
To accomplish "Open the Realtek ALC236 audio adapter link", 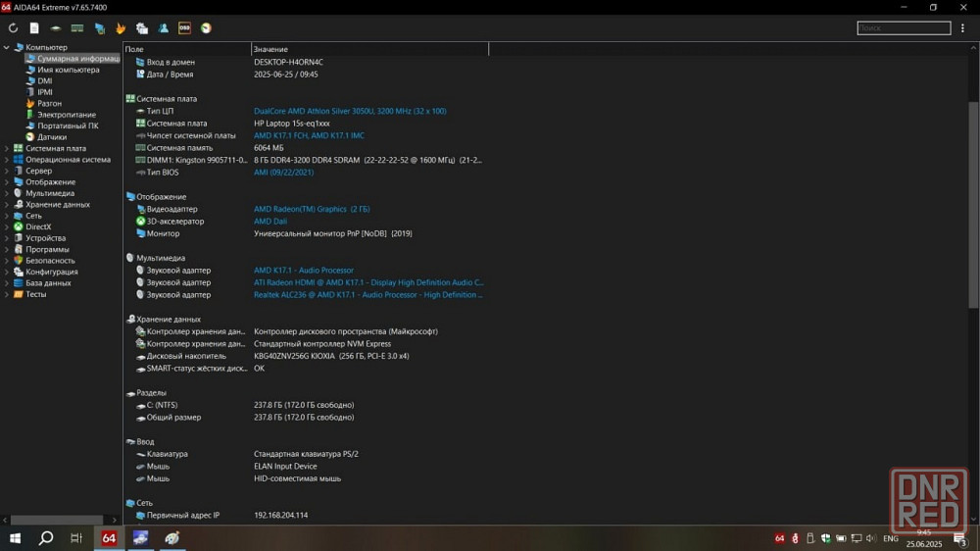I will (x=367, y=295).
